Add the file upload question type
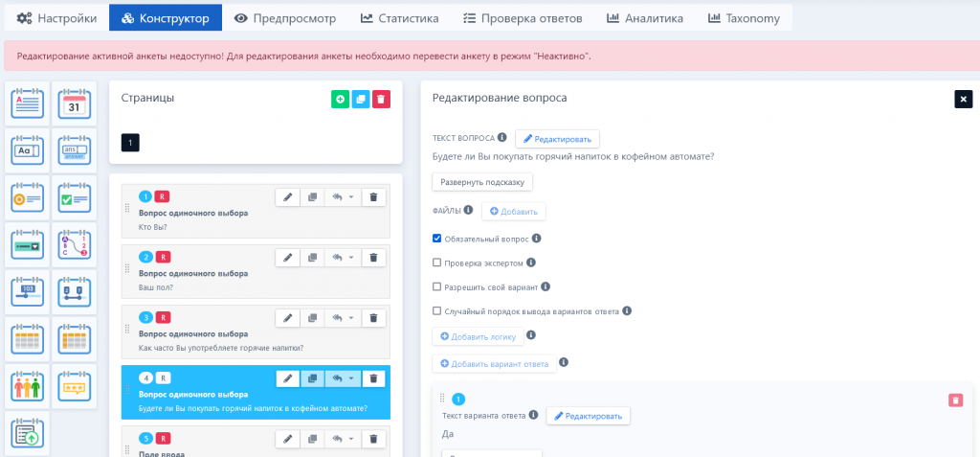This screenshot has width=980, height=457. (27, 433)
